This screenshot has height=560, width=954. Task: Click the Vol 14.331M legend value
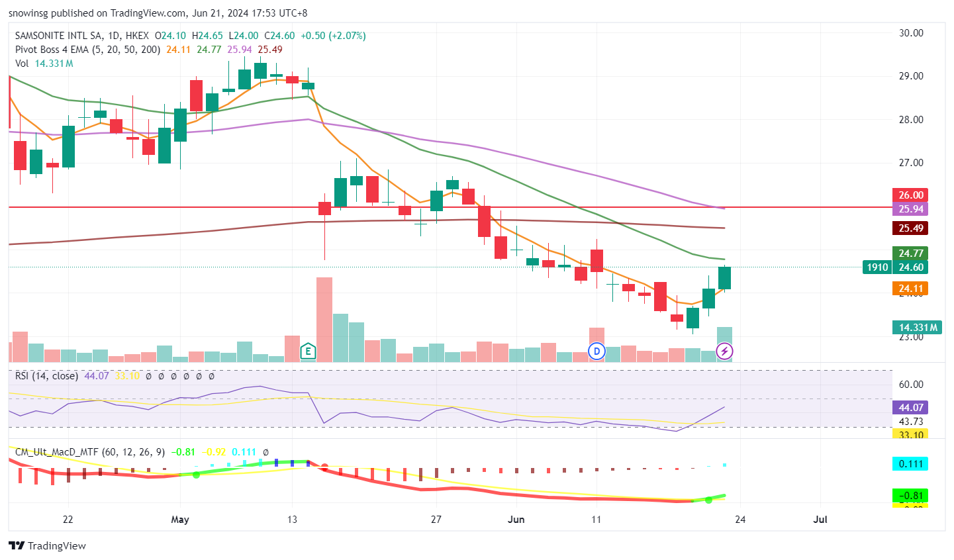click(x=54, y=64)
